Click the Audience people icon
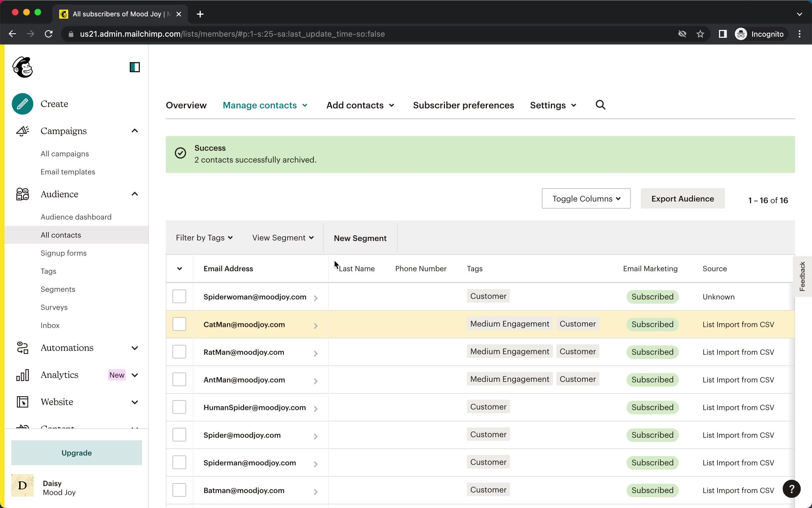812x508 pixels. (23, 194)
